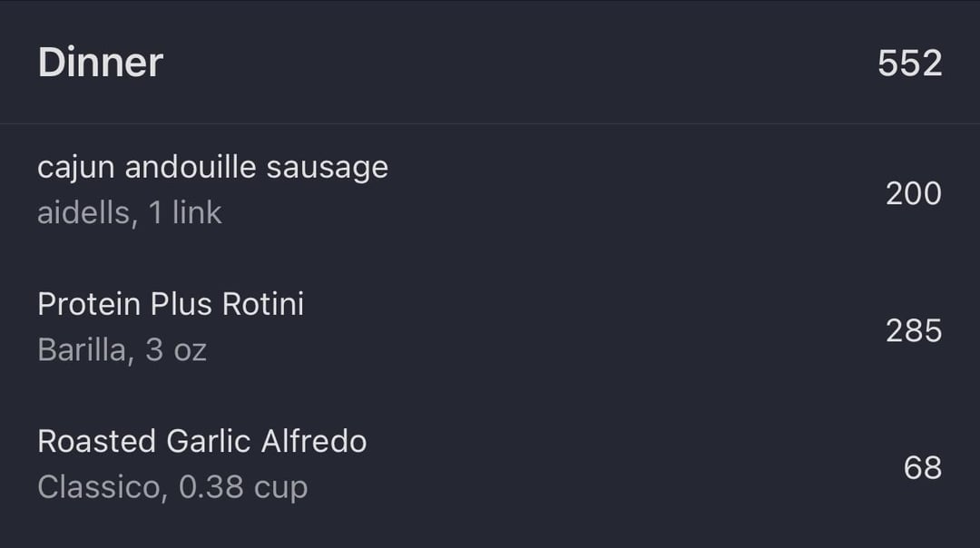Open the cajun andouille sausage entry
Image resolution: width=980 pixels, height=548 pixels.
(490, 191)
